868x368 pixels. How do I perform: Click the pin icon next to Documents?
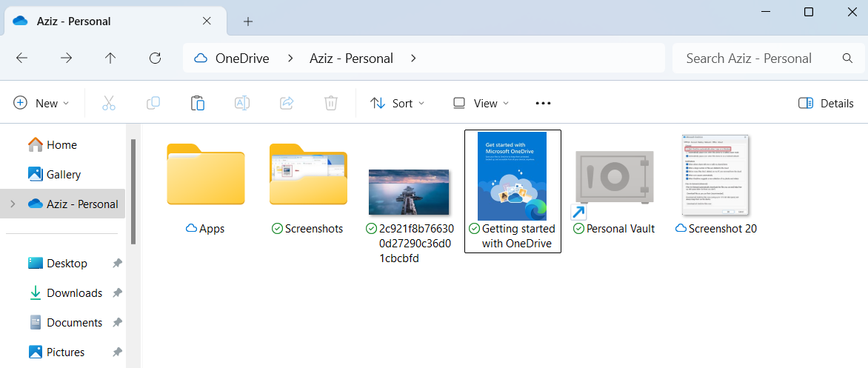[117, 323]
